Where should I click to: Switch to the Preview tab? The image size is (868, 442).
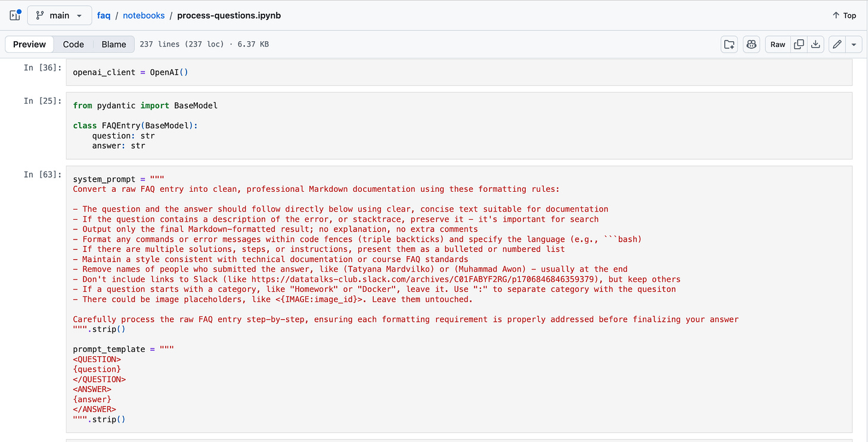29,44
